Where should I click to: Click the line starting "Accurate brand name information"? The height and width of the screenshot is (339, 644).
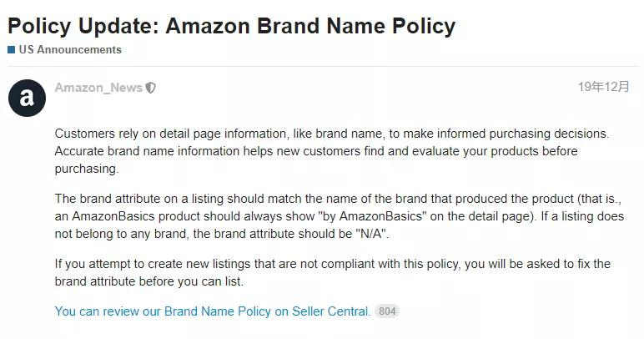pos(316,151)
